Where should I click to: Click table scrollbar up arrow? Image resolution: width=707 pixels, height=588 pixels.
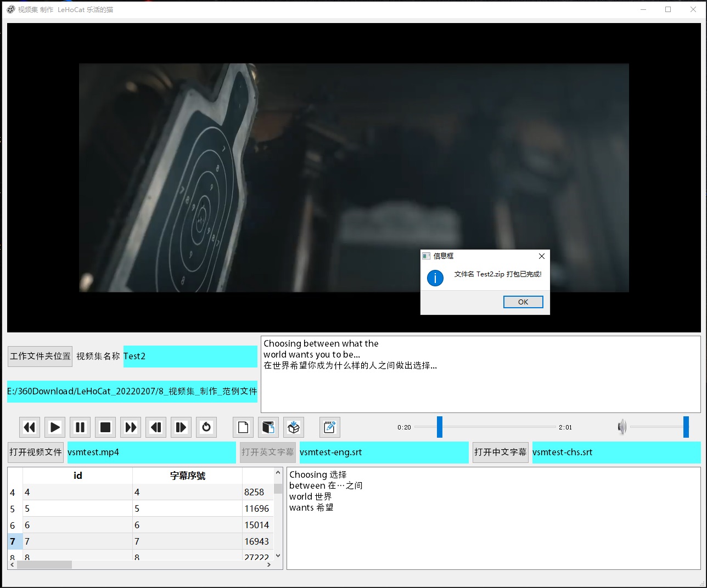(x=278, y=472)
